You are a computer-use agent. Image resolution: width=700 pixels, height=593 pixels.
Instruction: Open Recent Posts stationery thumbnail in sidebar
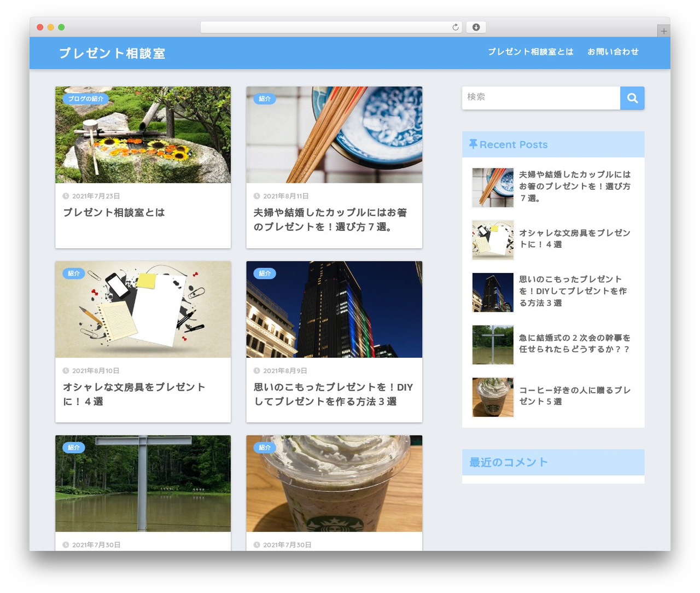click(x=493, y=240)
